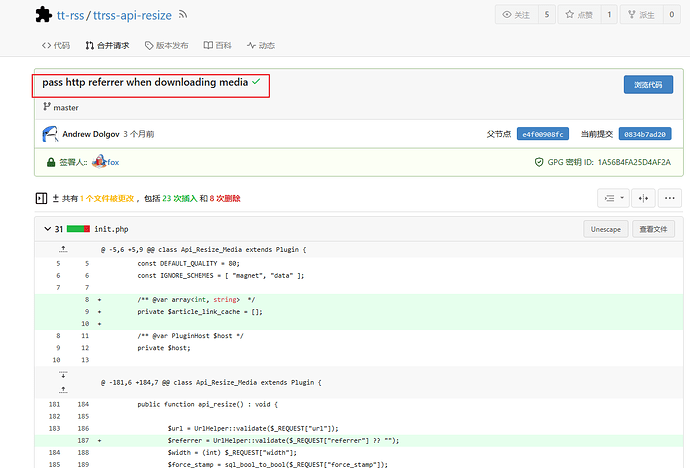Click the split diff view icon
The height and width of the screenshot is (468, 690).
(x=643, y=199)
